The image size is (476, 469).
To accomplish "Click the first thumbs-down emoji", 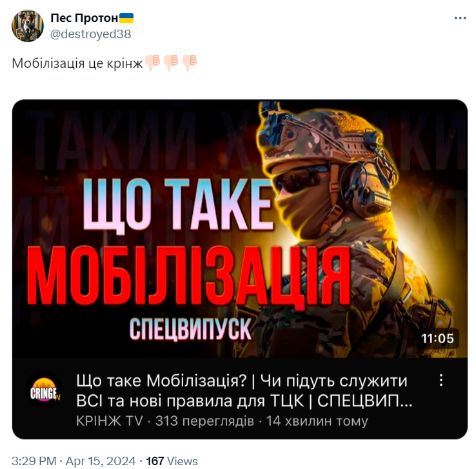I will click(153, 63).
